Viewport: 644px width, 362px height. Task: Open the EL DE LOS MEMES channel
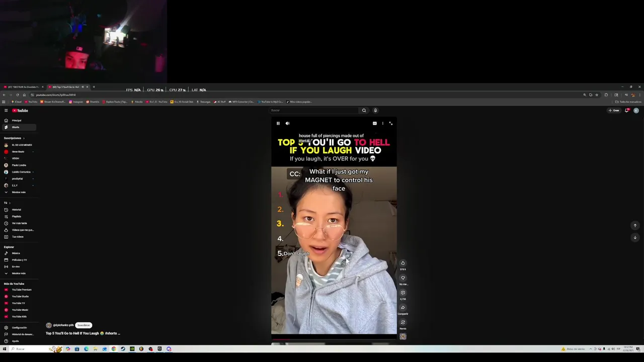click(x=19, y=145)
